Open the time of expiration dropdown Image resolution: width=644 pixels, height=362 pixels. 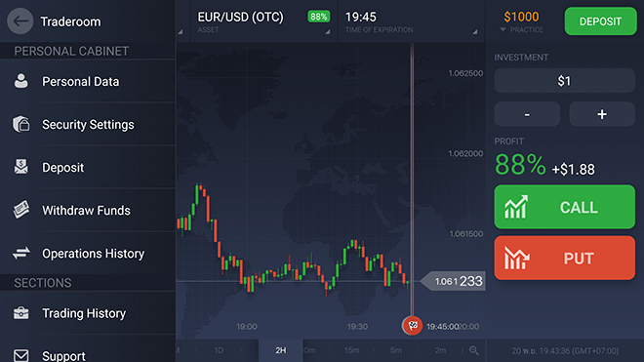click(x=411, y=21)
